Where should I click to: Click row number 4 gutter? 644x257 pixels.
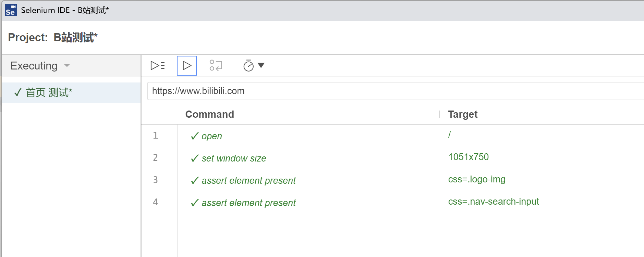coord(155,202)
